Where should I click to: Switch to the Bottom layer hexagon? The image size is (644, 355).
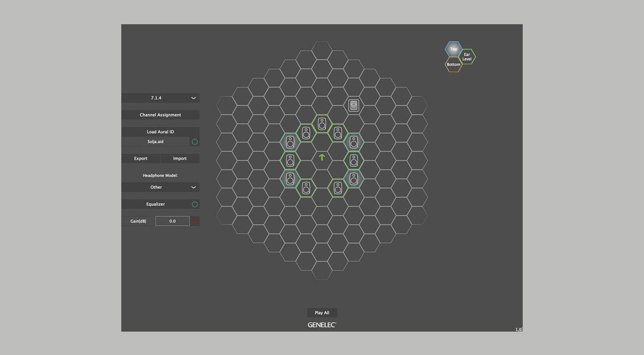click(453, 64)
